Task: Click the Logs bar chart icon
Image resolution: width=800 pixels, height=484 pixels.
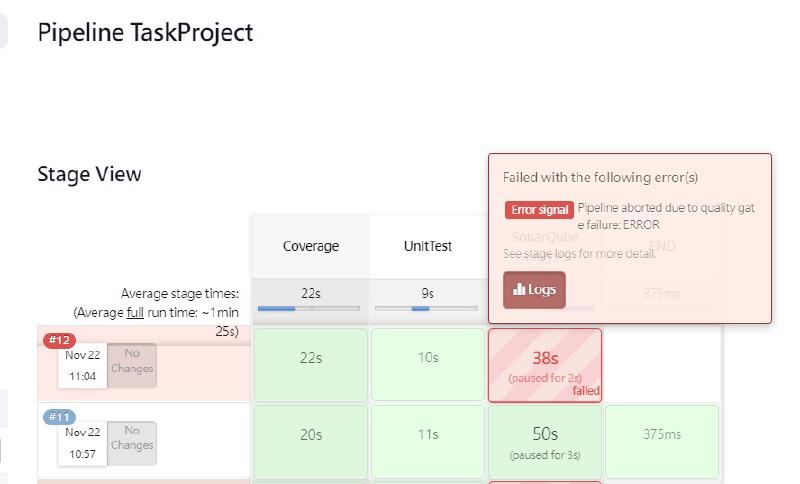Action: (519, 290)
